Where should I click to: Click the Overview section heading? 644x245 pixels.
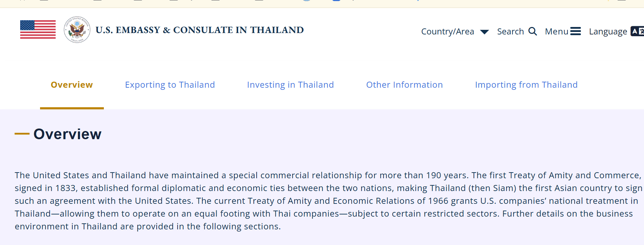(x=67, y=134)
